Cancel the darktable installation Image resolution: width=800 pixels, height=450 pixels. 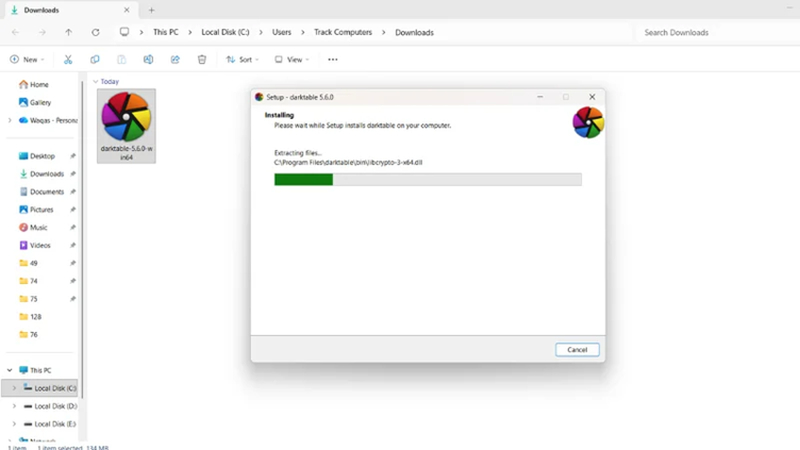coord(577,350)
